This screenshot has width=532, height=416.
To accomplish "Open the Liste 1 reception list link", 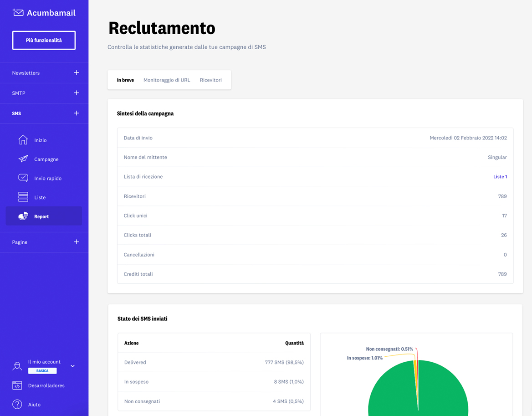I will [x=500, y=177].
